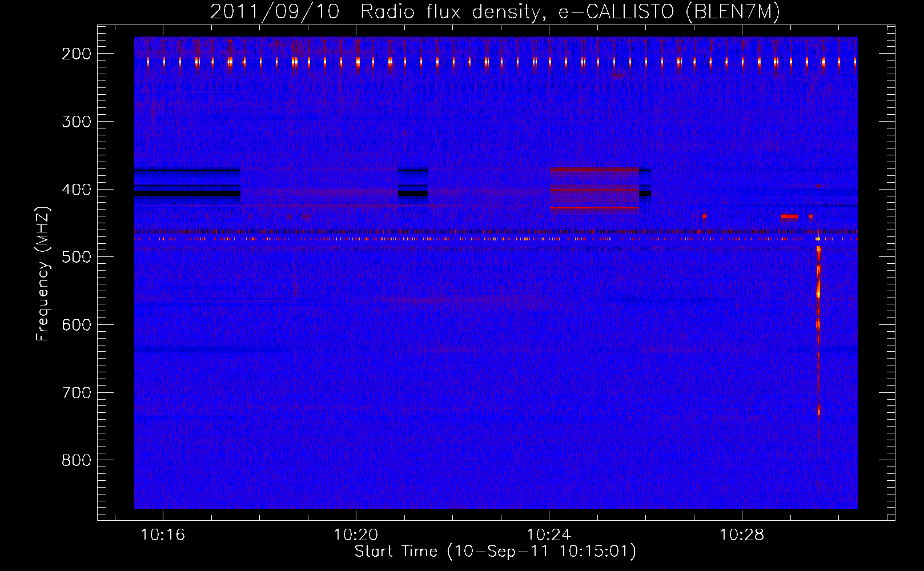Click the 300 frequency tick label
The width and height of the screenshot is (924, 571).
tap(77, 122)
